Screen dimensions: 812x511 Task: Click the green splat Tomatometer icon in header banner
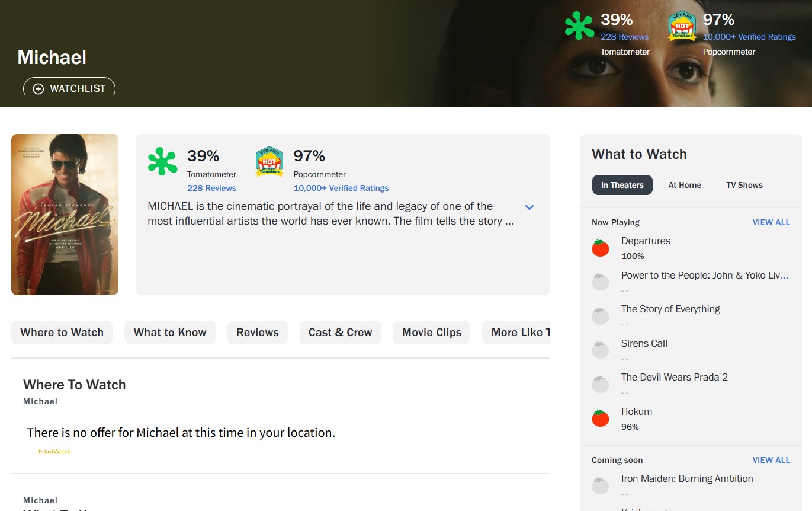579,26
